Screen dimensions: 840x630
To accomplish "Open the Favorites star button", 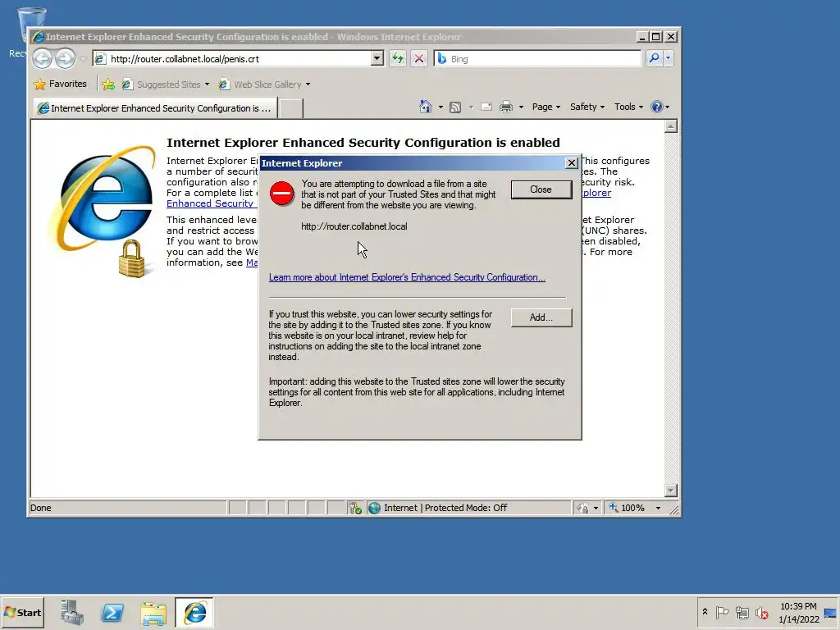I will (60, 84).
